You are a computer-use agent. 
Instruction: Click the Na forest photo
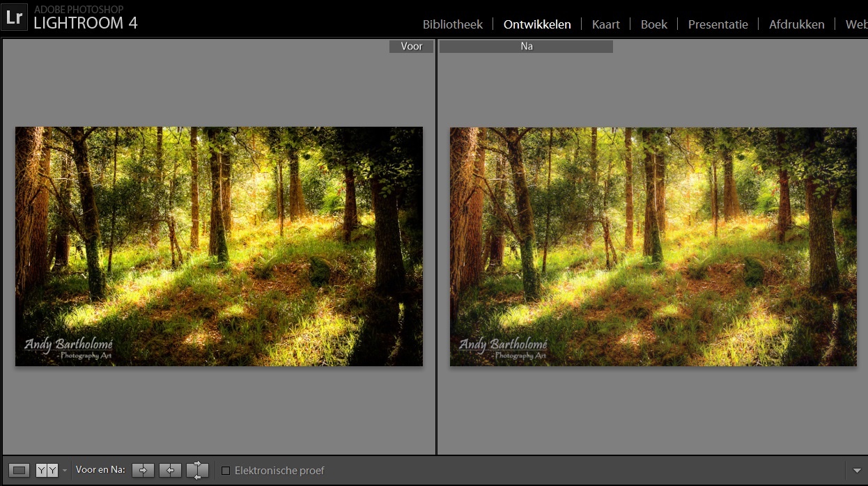653,246
